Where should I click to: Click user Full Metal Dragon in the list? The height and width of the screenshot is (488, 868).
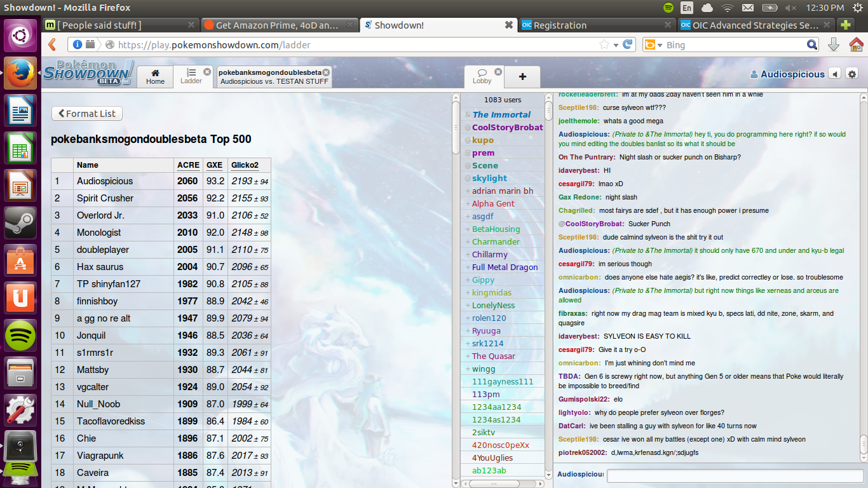click(x=505, y=267)
